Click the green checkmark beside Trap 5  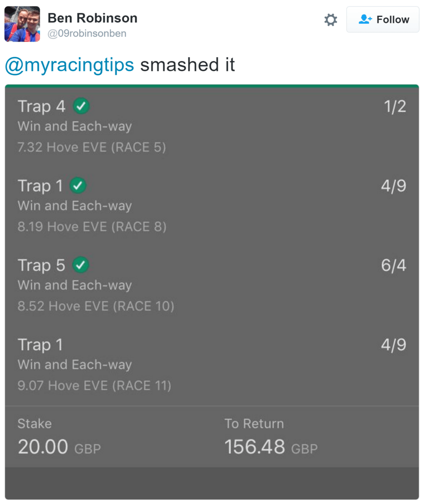click(81, 265)
